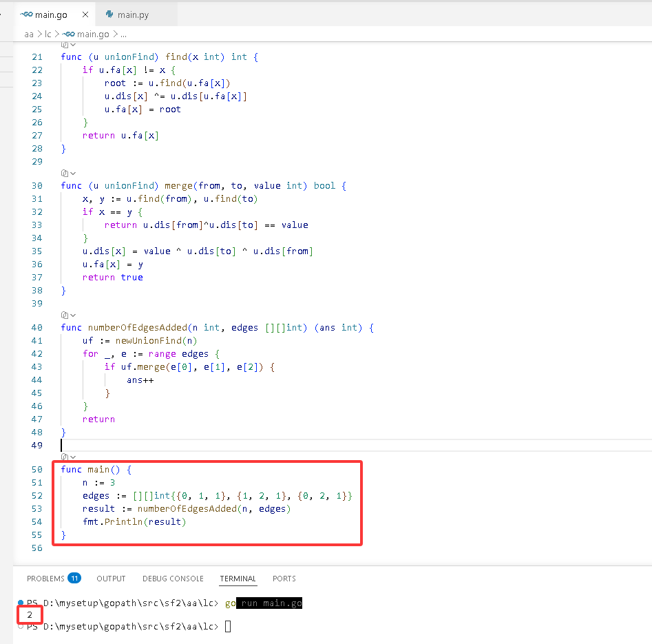Click the hollow circle beside the last terminal prompt

pyautogui.click(x=21, y=626)
